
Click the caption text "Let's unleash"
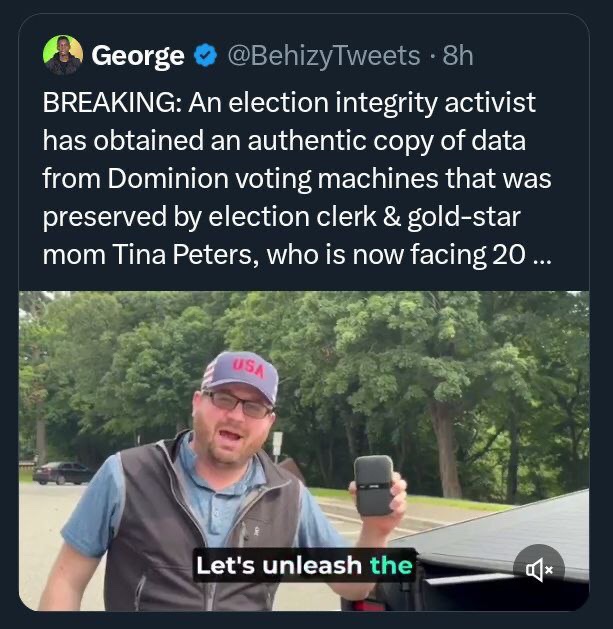(278, 565)
